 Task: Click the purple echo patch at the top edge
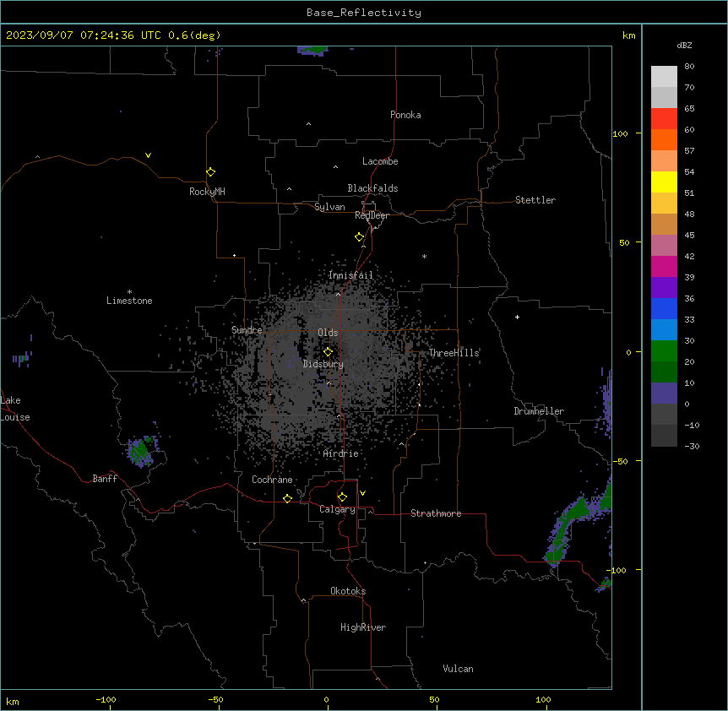click(313, 50)
